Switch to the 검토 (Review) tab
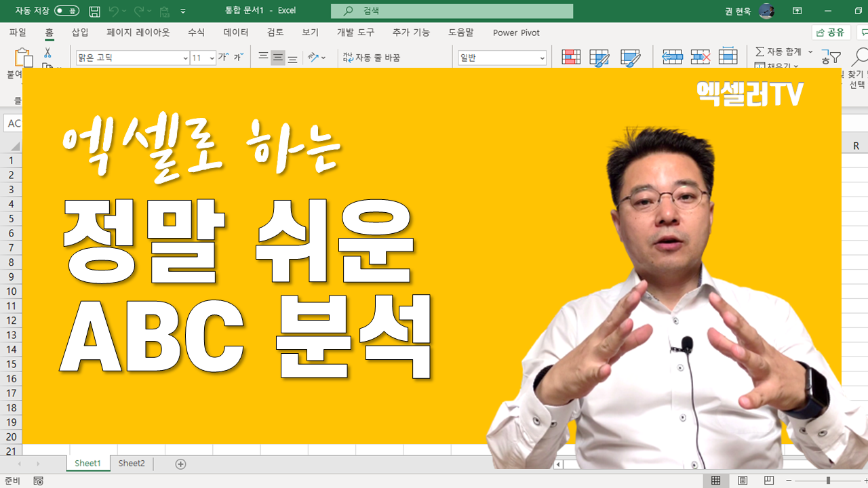The height and width of the screenshot is (488, 868). tap(275, 33)
